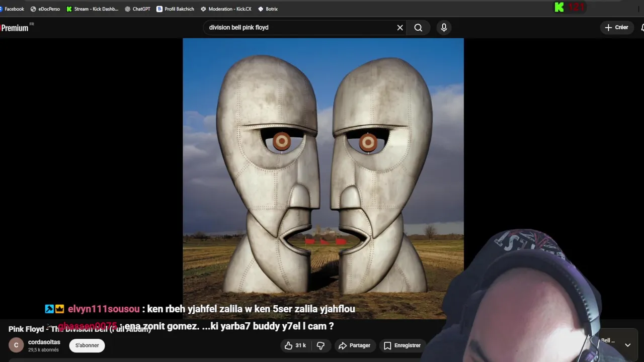The width and height of the screenshot is (644, 362).
Task: Click the elvyn111sousou chat username
Action: [x=104, y=309]
